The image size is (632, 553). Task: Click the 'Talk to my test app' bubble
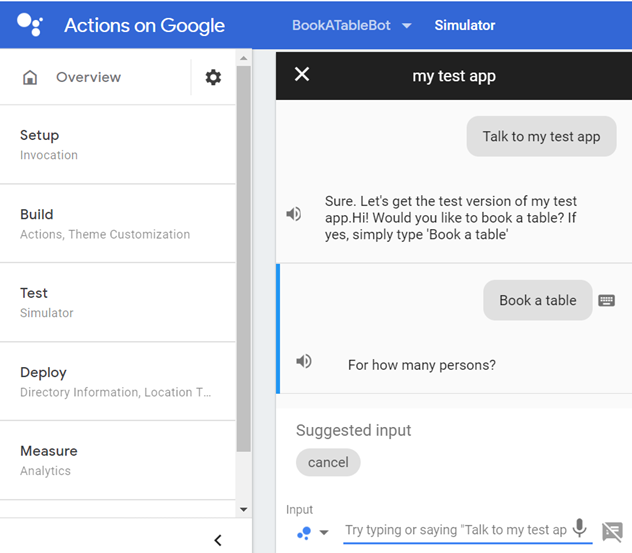tap(541, 137)
